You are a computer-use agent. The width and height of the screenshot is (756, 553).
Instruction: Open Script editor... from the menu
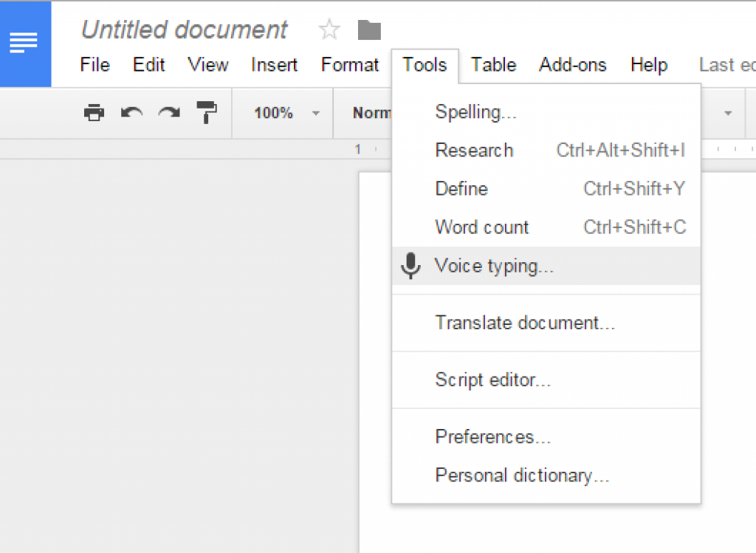point(493,380)
